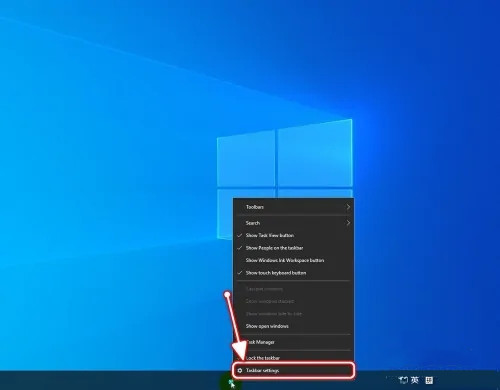Expand the Toolbars submenu

[293, 207]
